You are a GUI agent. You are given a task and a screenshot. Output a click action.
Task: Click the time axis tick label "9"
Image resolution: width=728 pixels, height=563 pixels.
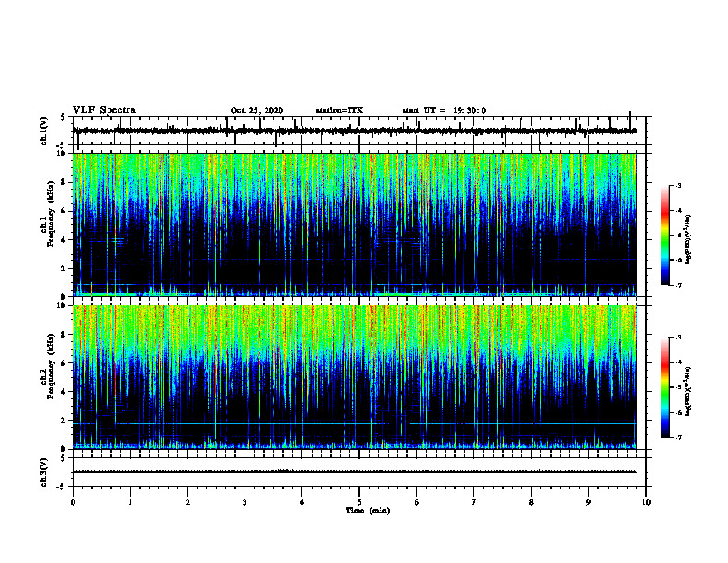pos(588,502)
